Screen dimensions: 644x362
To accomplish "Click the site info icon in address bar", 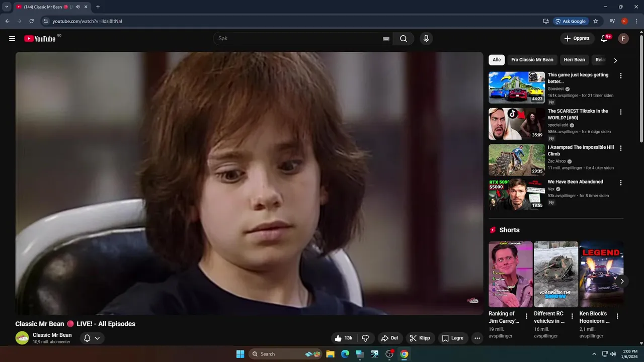I will click(45, 21).
